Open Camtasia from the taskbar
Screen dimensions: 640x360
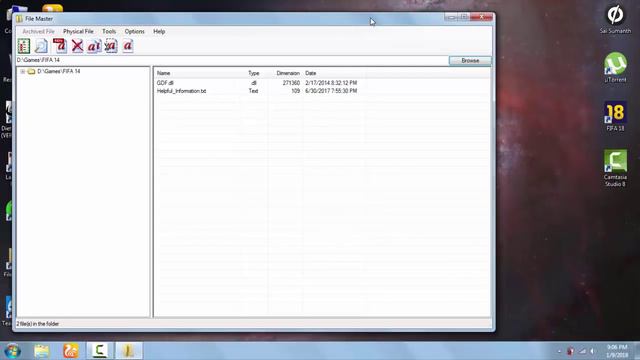(100, 351)
